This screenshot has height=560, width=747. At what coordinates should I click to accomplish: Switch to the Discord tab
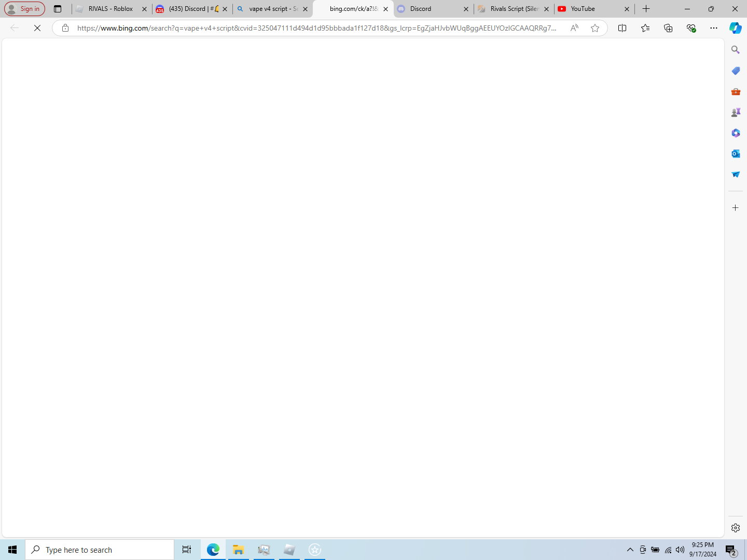click(x=433, y=9)
